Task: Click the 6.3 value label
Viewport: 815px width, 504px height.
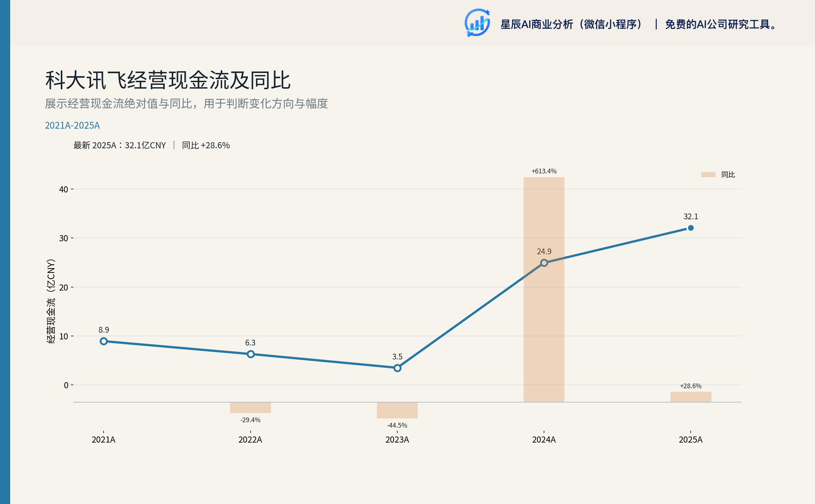Action: click(250, 343)
